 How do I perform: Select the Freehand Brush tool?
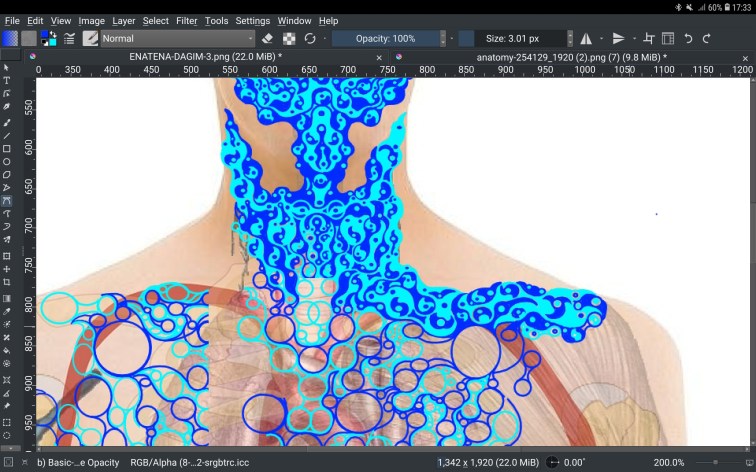tap(7, 122)
